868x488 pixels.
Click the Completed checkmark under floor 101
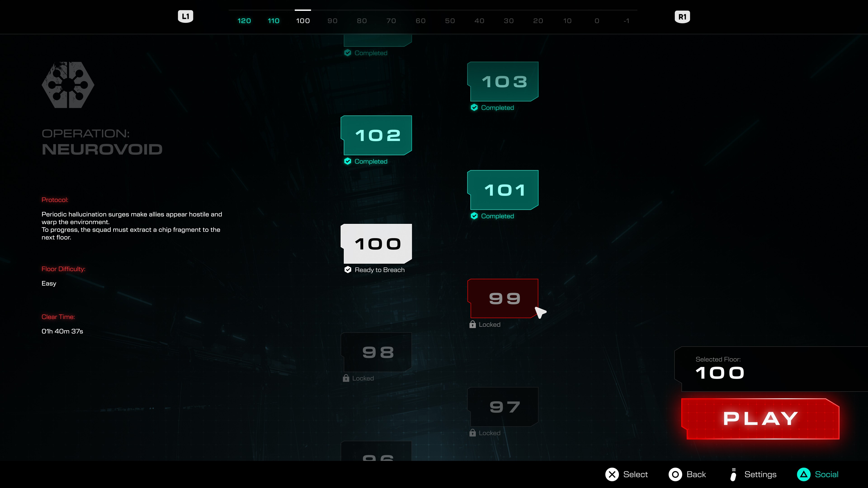[474, 216]
